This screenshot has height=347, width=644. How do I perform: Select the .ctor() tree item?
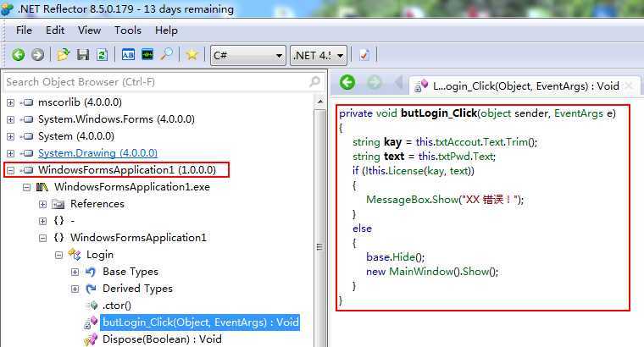(x=117, y=306)
